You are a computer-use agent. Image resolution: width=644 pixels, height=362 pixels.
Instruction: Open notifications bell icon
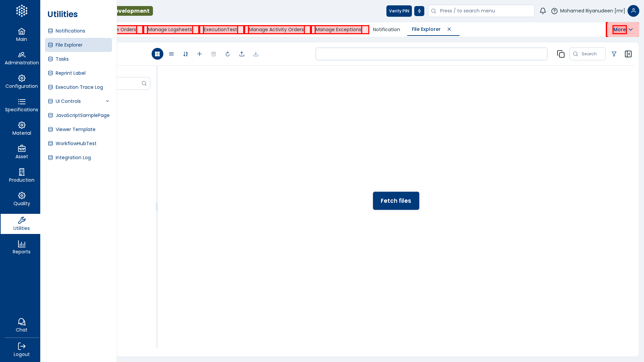pyautogui.click(x=543, y=11)
